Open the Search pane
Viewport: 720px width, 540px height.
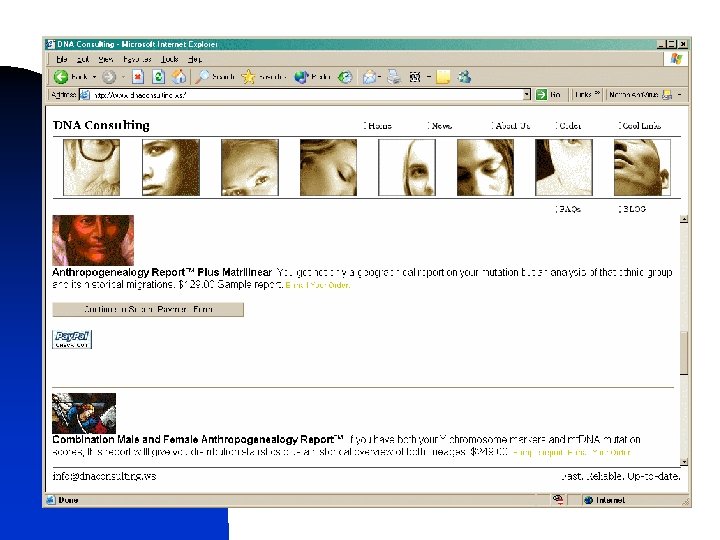coord(214,77)
